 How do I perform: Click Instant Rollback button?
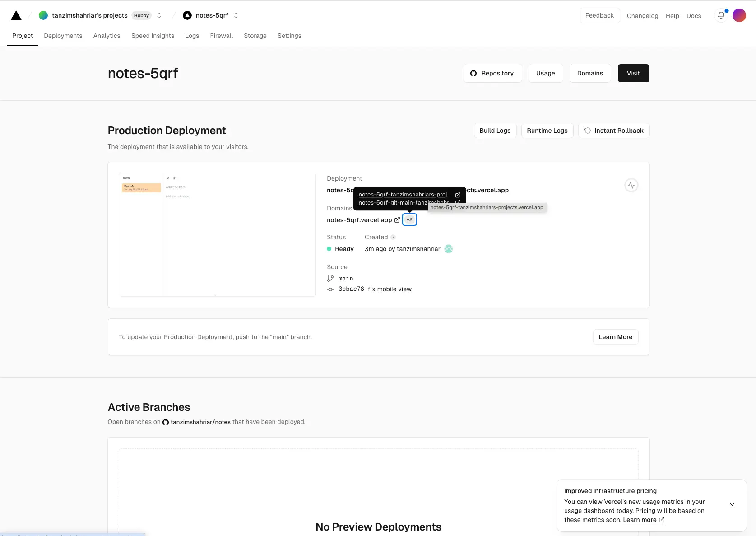(614, 131)
